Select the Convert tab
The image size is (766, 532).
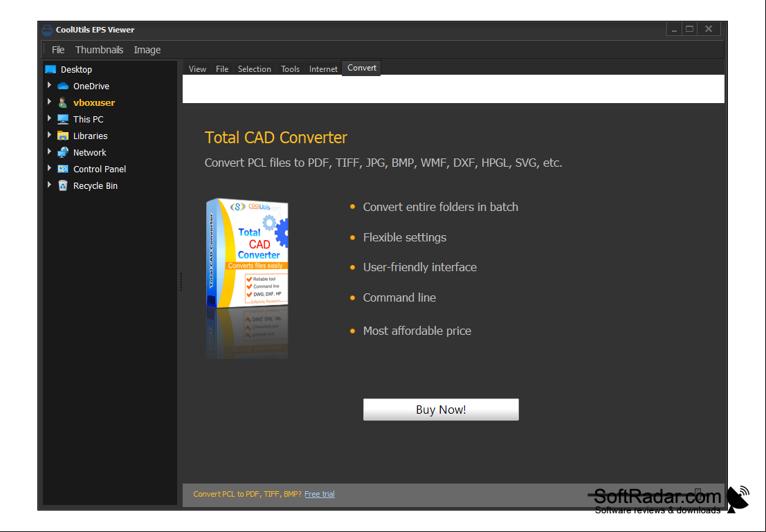[361, 68]
